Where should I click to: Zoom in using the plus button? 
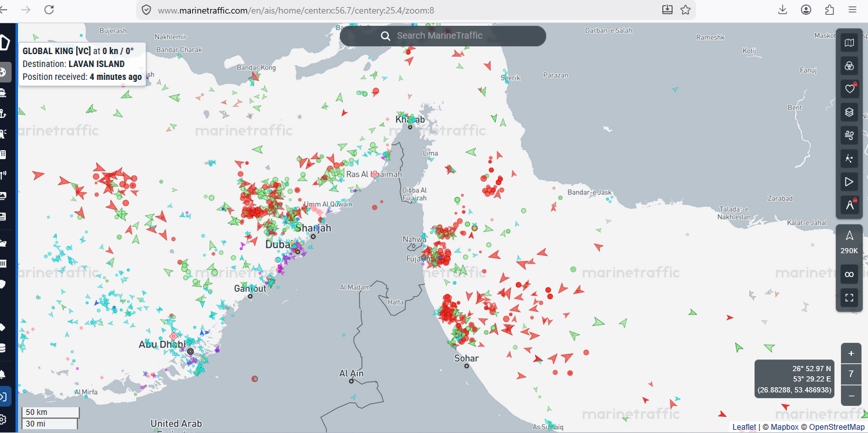pos(851,353)
